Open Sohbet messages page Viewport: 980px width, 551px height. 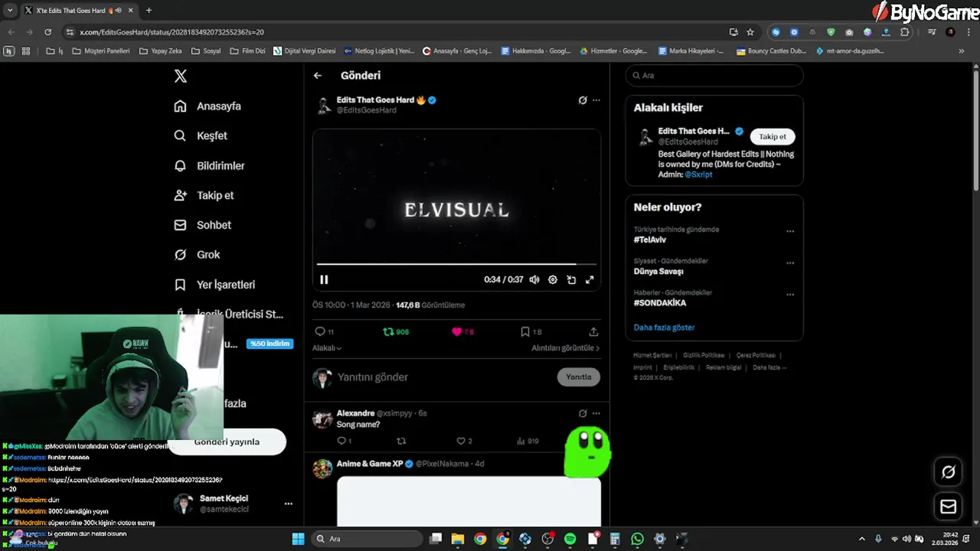202,225
